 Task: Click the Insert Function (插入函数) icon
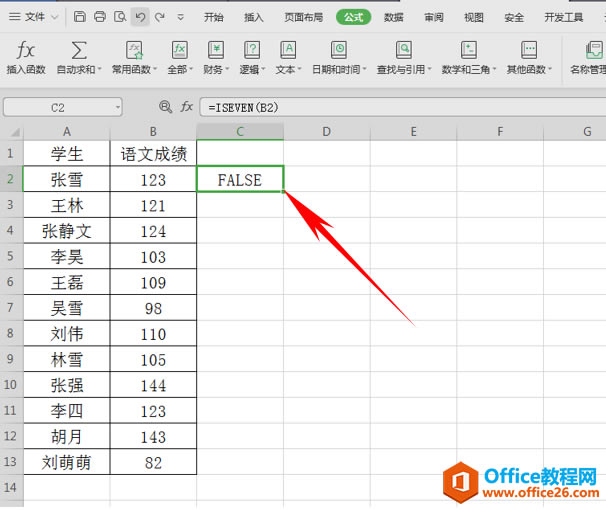(26, 58)
